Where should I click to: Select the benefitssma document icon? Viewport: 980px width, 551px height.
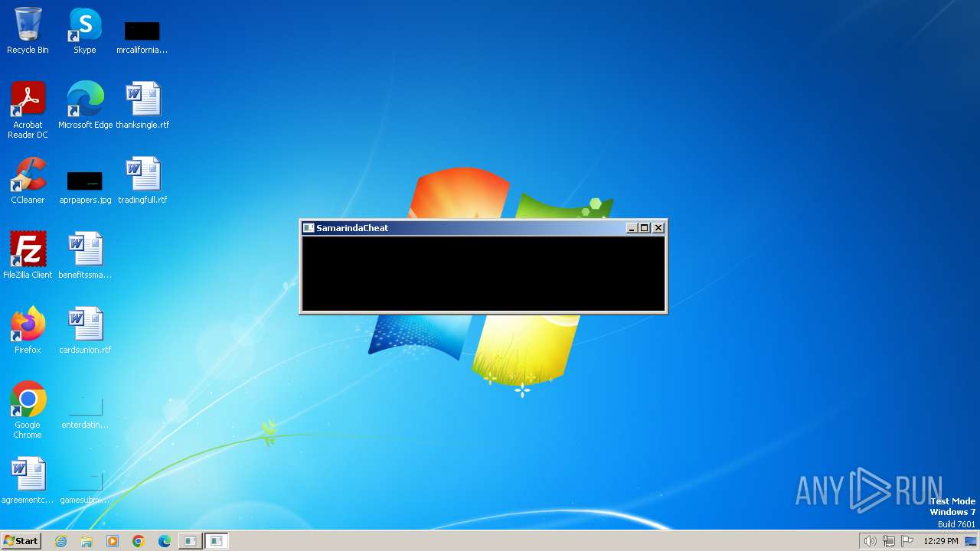85,255
